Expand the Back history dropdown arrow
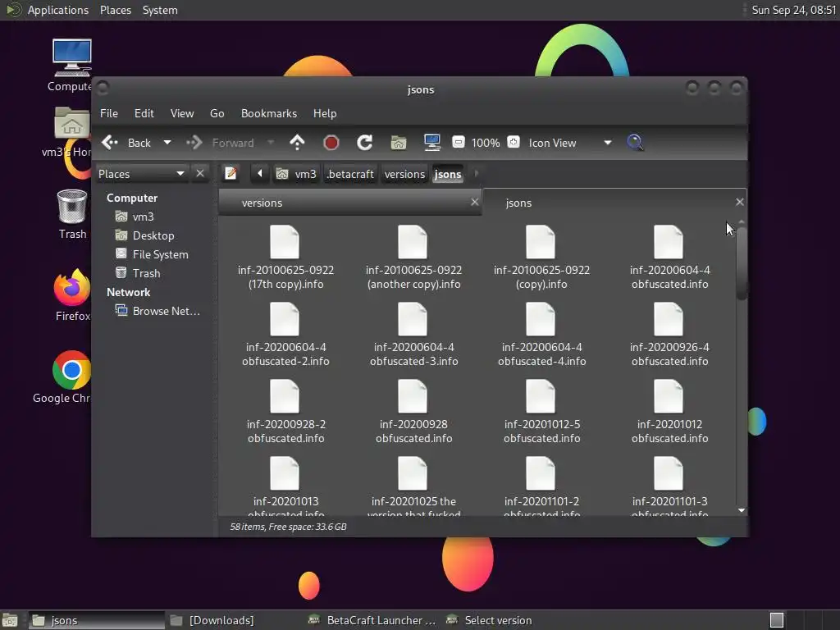This screenshot has height=630, width=840. pyautogui.click(x=167, y=143)
